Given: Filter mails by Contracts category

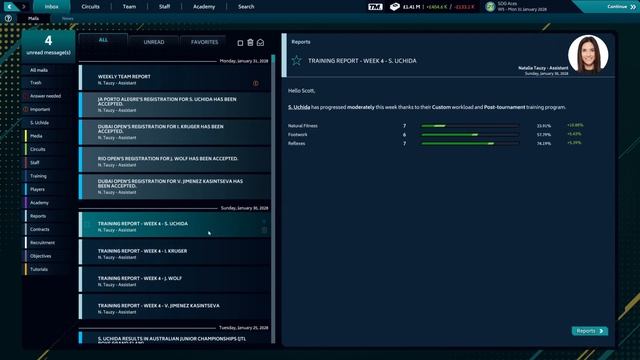Looking at the screenshot, I should tap(49, 229).
